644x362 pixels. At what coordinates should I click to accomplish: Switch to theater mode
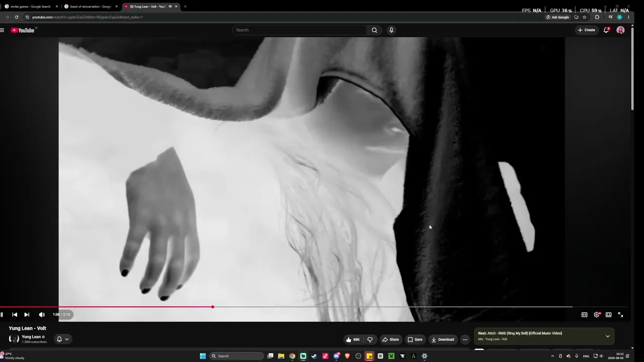click(608, 315)
